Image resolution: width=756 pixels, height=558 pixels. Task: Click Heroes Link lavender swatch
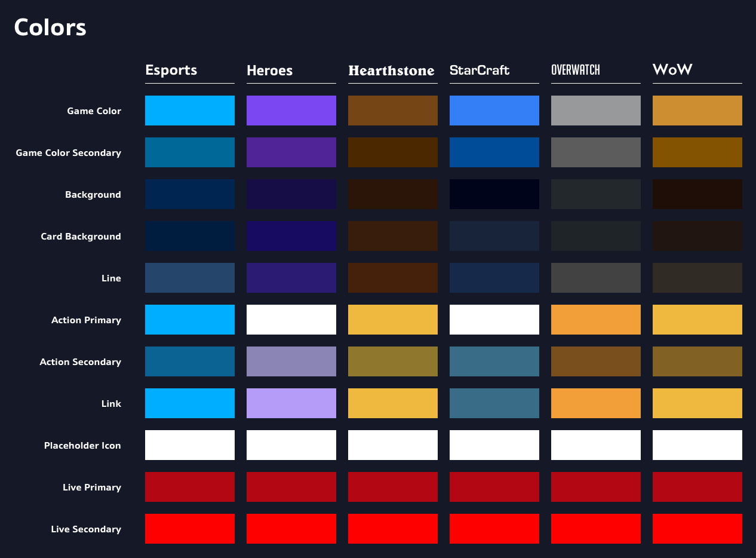pos(291,403)
